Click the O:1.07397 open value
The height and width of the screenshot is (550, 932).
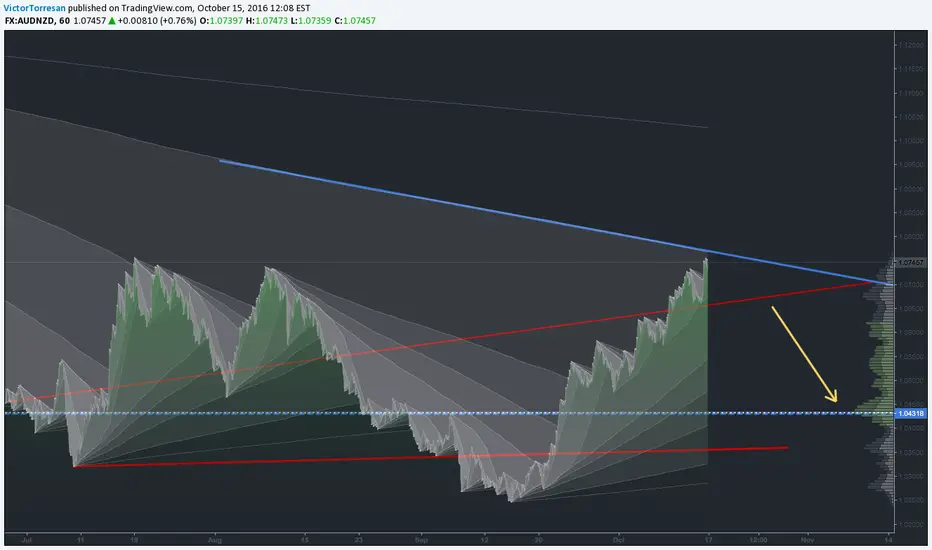click(x=221, y=20)
